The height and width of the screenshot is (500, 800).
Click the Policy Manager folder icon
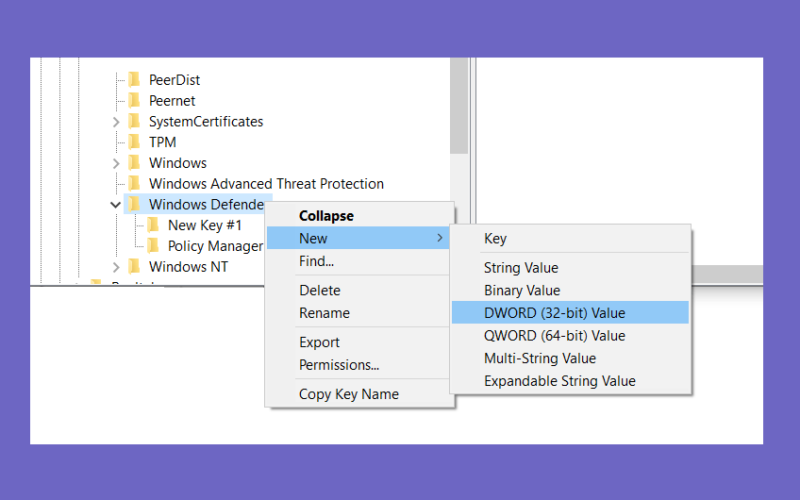pos(153,246)
